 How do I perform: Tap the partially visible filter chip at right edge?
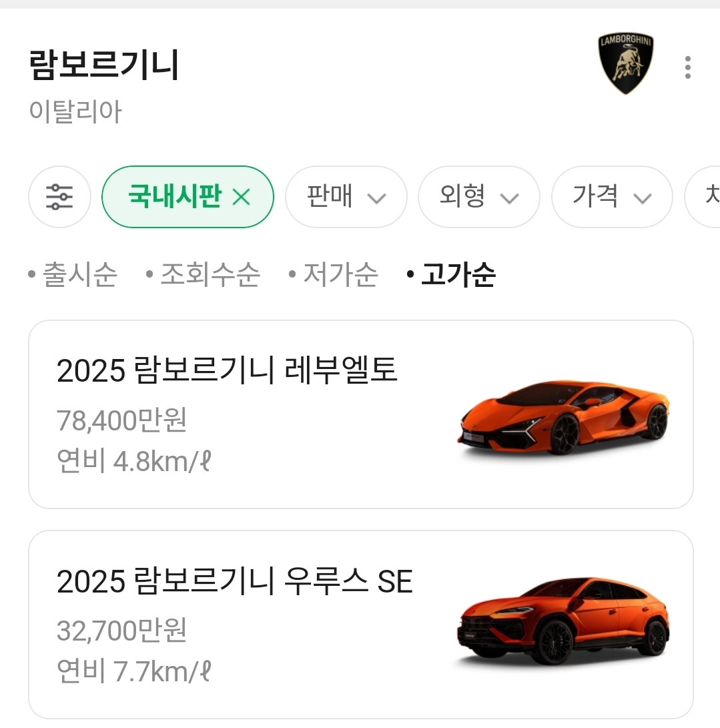(x=707, y=197)
